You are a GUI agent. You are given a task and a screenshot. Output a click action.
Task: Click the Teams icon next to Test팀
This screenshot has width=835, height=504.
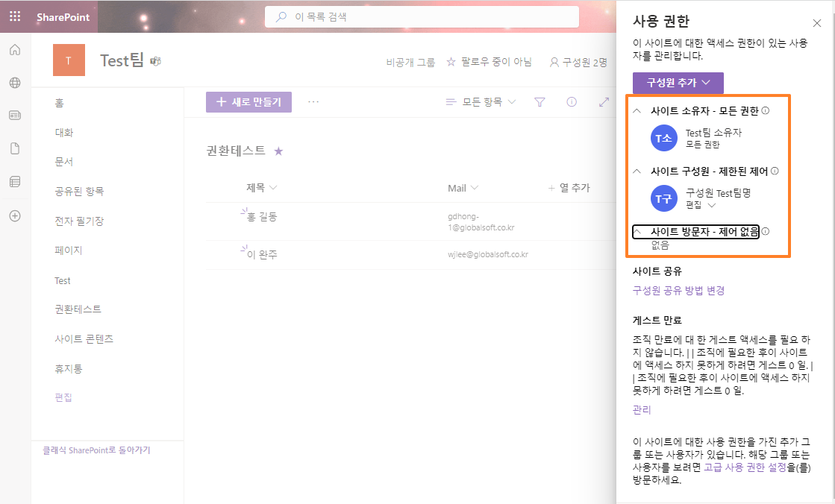click(155, 61)
